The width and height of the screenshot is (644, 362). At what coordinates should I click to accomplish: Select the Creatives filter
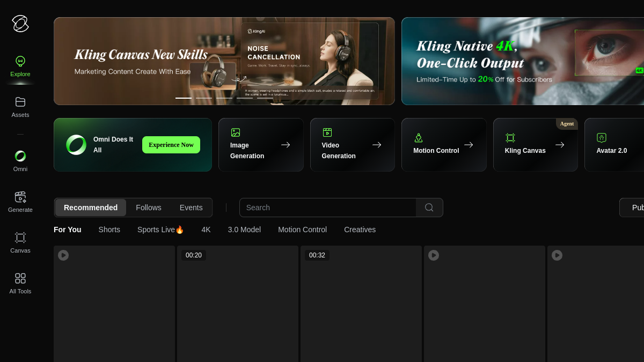coord(360,230)
